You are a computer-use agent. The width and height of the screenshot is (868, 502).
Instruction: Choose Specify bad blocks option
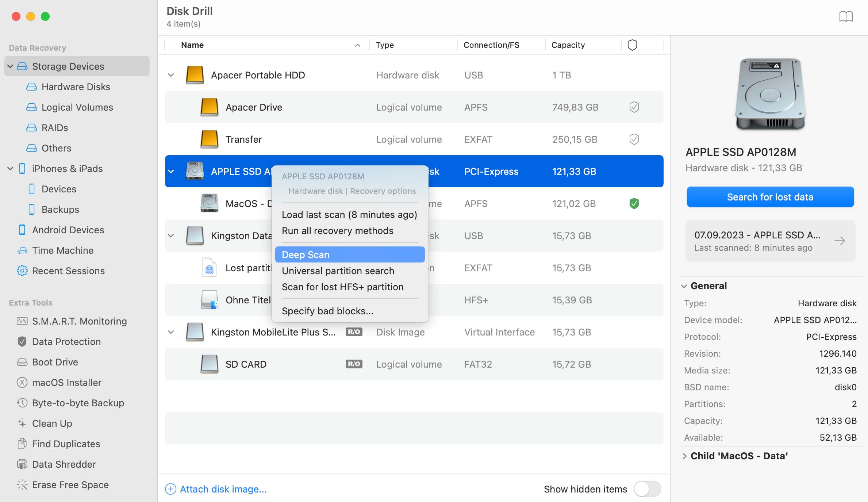(350, 311)
